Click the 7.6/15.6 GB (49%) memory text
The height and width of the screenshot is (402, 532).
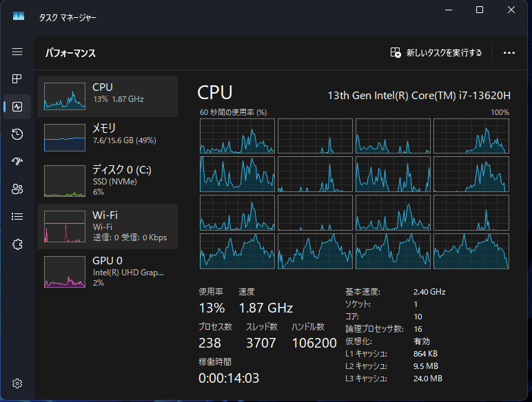125,140
